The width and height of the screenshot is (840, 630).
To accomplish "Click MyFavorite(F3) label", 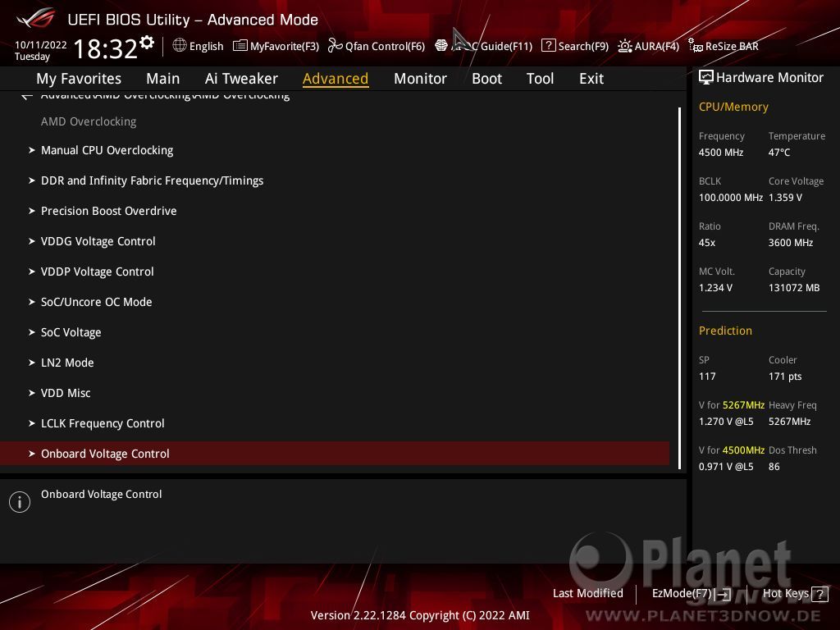I will 285,47.
